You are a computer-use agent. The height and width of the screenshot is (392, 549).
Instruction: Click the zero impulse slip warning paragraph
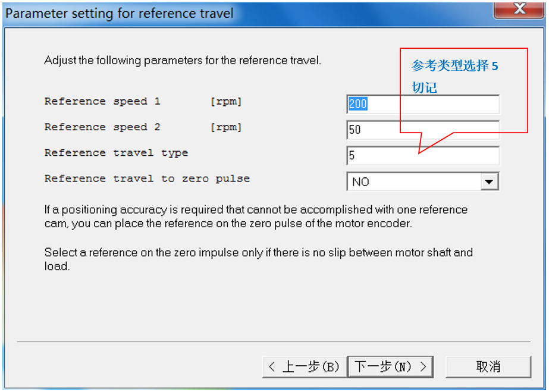click(x=258, y=259)
